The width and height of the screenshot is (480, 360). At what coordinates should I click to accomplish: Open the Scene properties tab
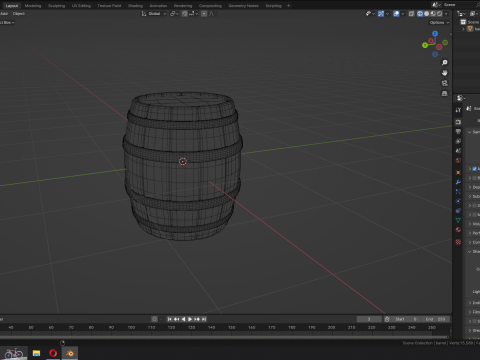458,151
